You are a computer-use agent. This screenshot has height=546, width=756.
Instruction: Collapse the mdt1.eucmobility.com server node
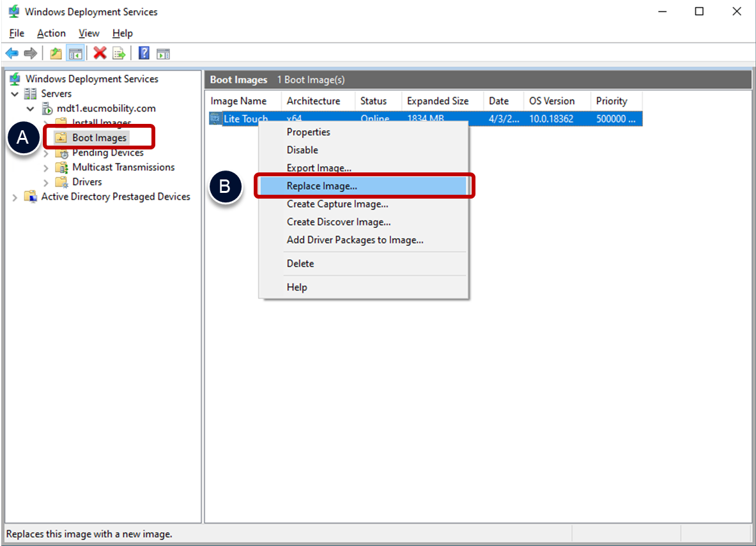click(30, 109)
